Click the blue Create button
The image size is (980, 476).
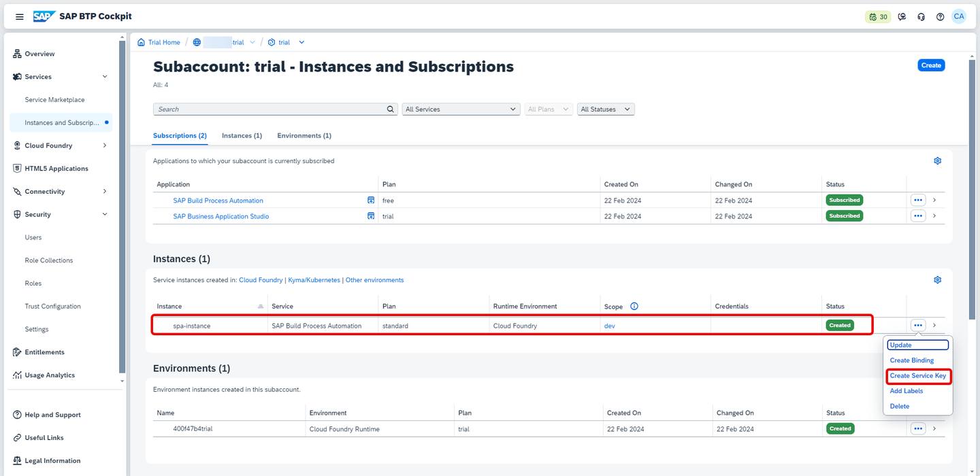(931, 65)
